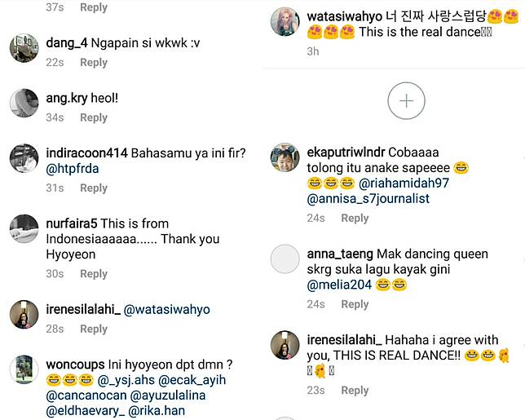Image resolution: width=525 pixels, height=420 pixels.
Task: Follow the @riahamidah97 mention
Action: pos(404,183)
